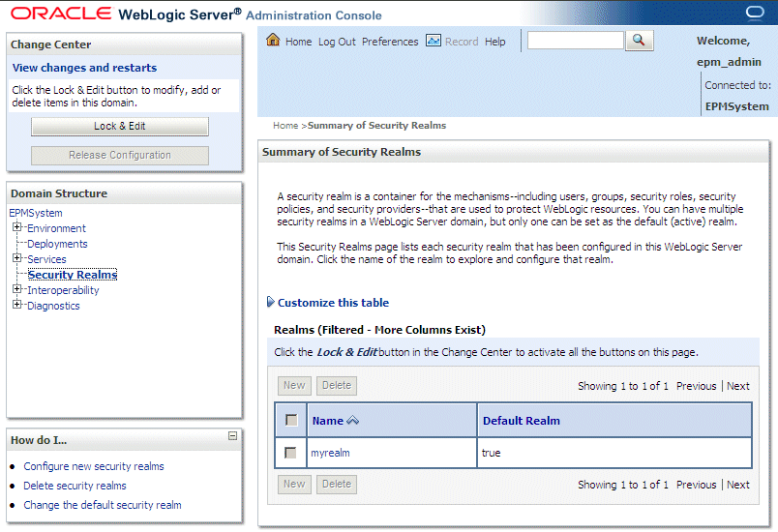
Task: Click the EPMSystem connected domain text
Action: [x=736, y=106]
